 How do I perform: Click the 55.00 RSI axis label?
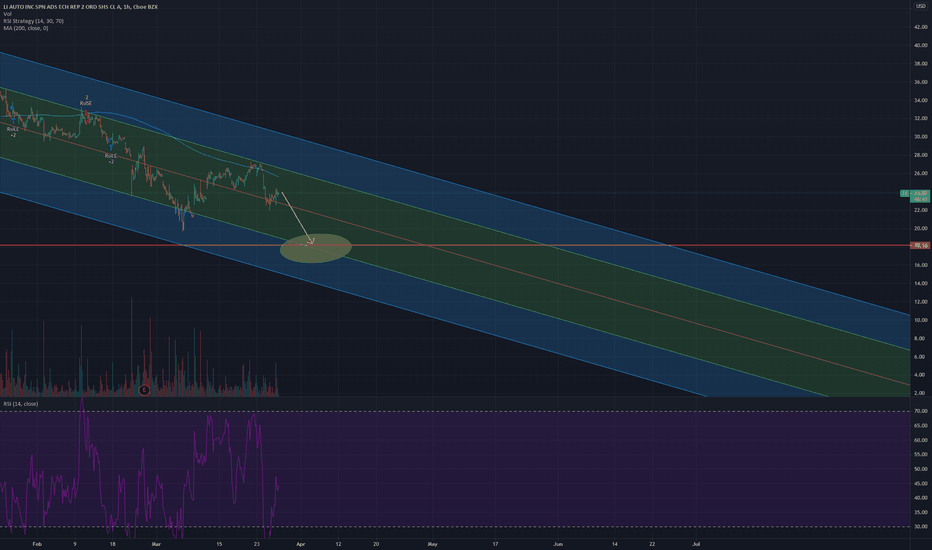tap(922, 454)
